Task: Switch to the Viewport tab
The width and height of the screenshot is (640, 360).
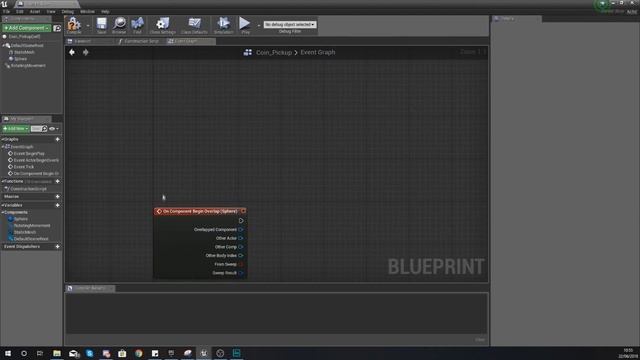Action: pyautogui.click(x=89, y=41)
